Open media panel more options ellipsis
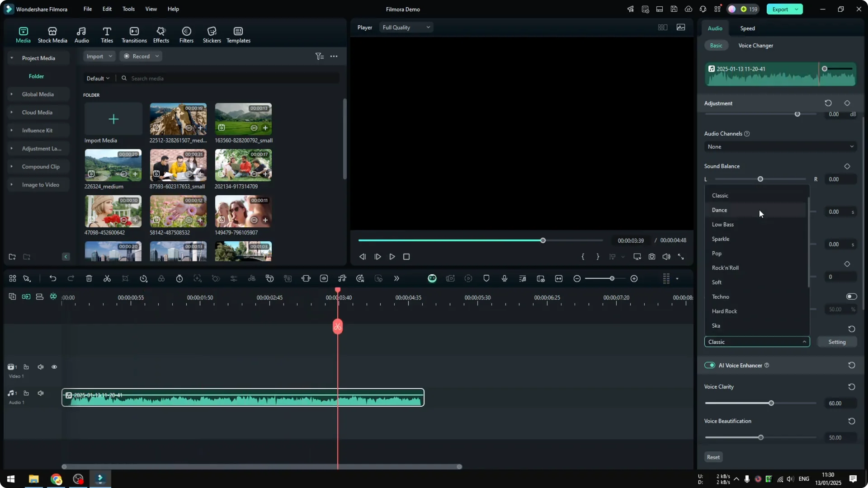Viewport: 868px width, 488px height. click(334, 56)
